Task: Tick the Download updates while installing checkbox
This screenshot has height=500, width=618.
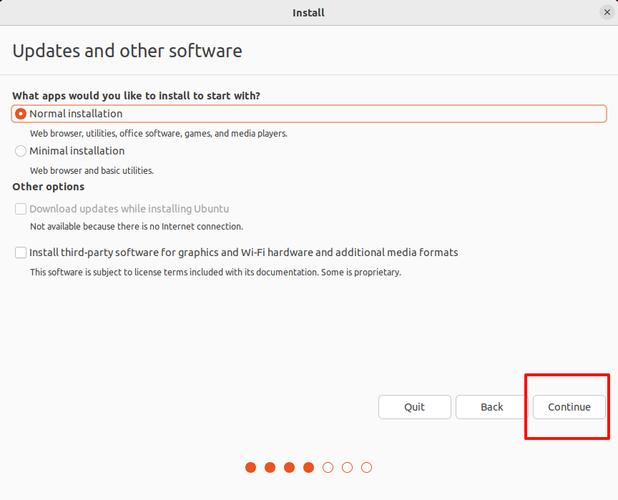Action: point(21,209)
